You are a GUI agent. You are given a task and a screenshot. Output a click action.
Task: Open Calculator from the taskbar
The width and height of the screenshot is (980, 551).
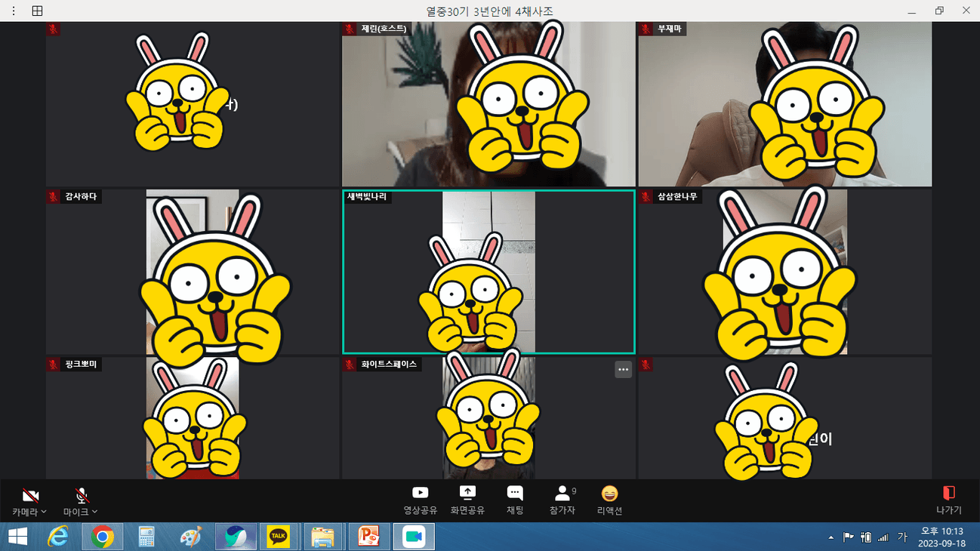[146, 537]
